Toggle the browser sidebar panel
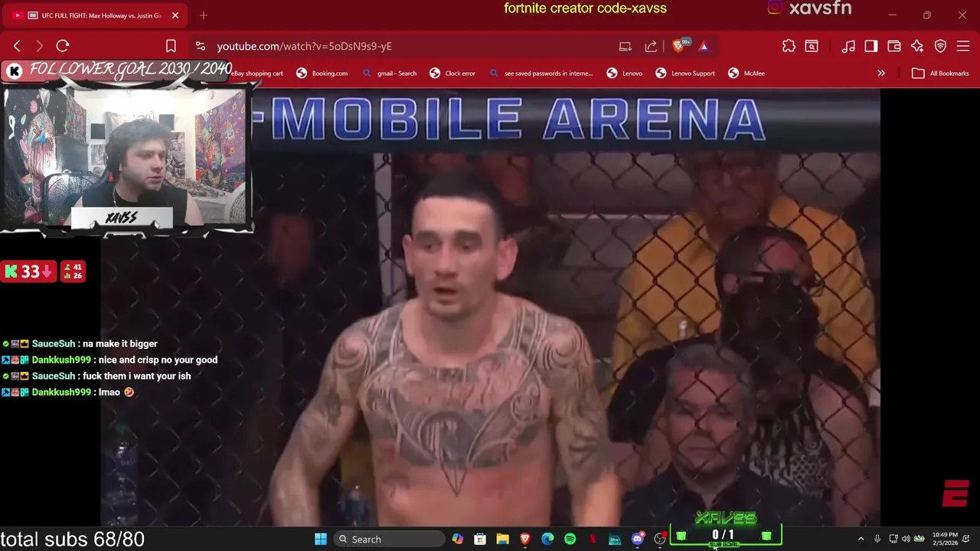This screenshot has width=980, height=551. [x=871, y=46]
